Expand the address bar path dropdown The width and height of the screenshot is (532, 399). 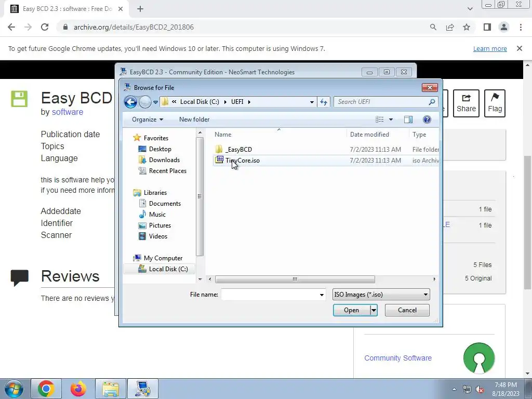(x=312, y=102)
